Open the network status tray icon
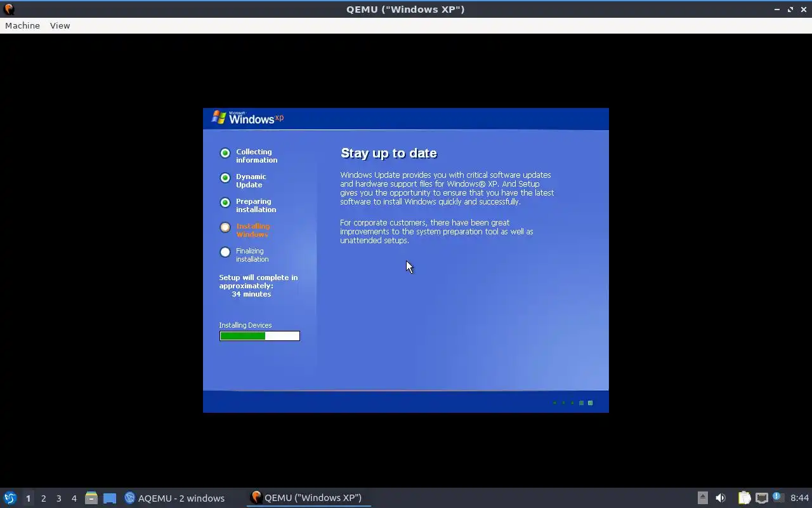The height and width of the screenshot is (508, 812). tap(761, 498)
